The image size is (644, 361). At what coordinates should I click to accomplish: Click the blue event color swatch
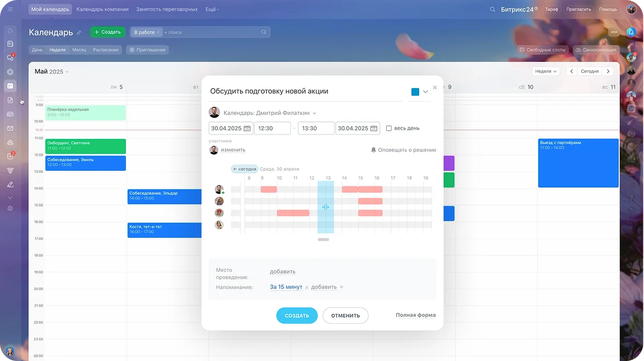tap(415, 92)
